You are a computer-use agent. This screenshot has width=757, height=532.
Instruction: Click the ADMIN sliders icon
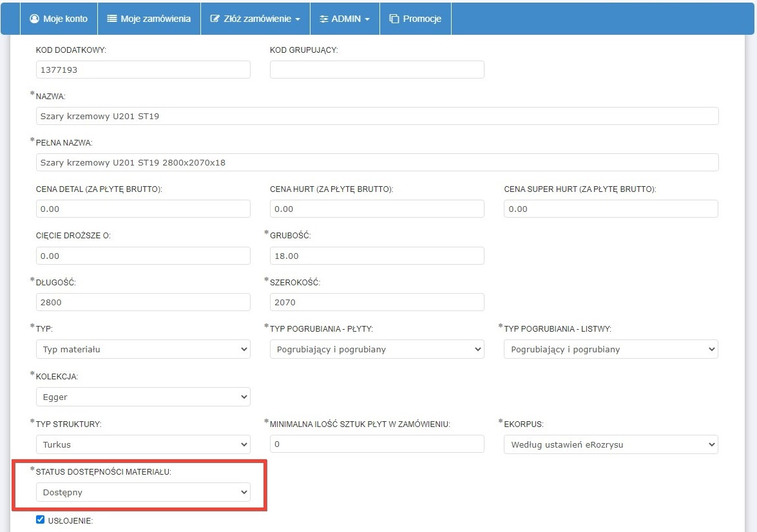[324, 19]
